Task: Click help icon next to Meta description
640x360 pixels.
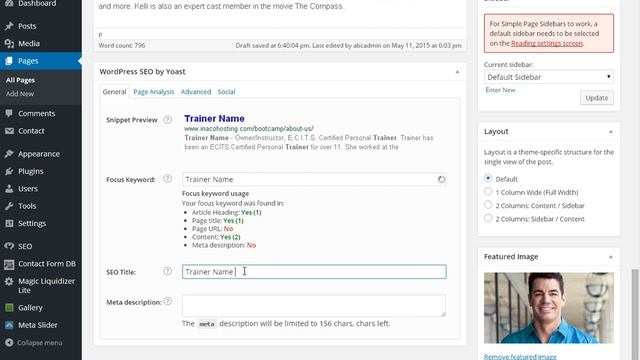Action: click(167, 301)
